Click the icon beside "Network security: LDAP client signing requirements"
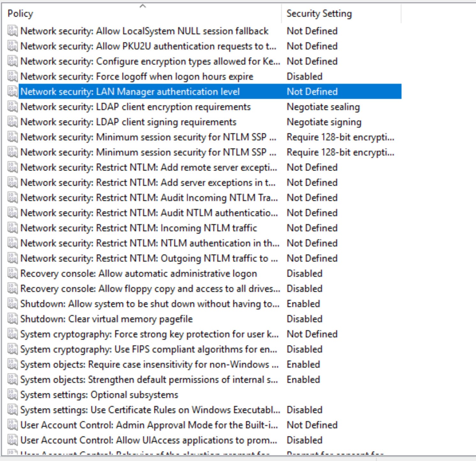This screenshot has width=476, height=461. click(x=13, y=122)
